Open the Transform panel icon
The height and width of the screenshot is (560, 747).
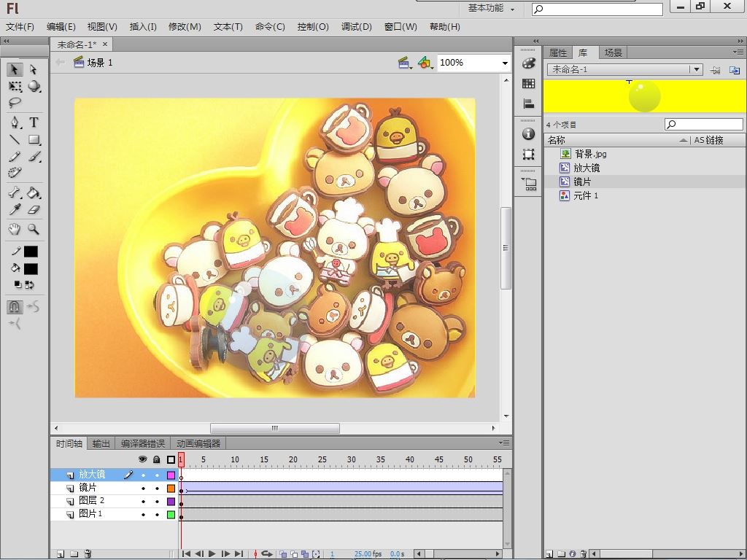(528, 155)
